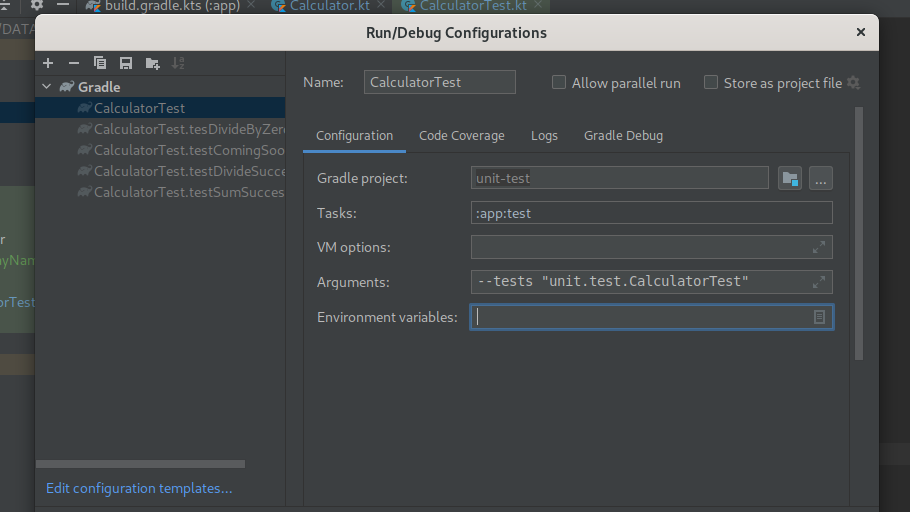The image size is (910, 512).
Task: Expand the VM options field
Action: coord(819,247)
